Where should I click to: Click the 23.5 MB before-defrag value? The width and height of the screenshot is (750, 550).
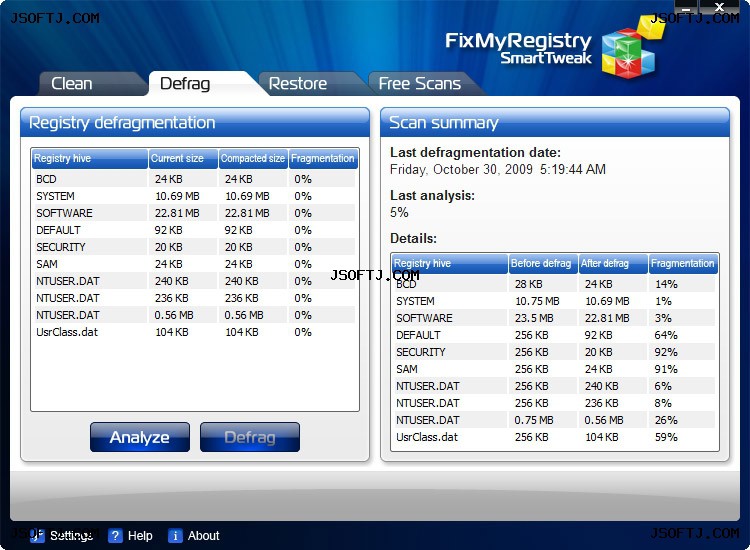(x=534, y=318)
